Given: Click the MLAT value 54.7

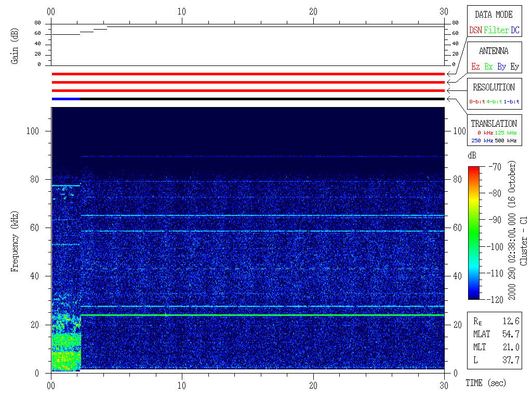Looking at the screenshot, I should (510, 334).
